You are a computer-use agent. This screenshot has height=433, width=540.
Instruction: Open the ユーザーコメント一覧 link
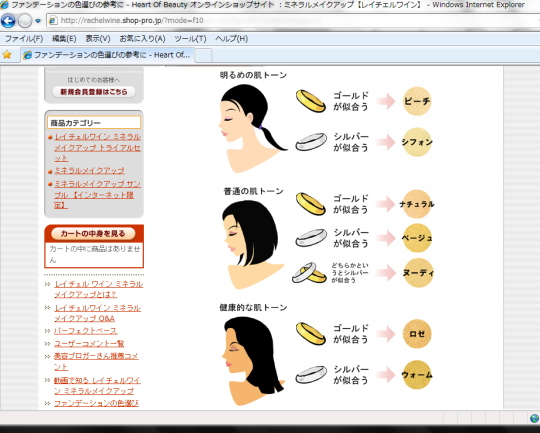[89, 343]
